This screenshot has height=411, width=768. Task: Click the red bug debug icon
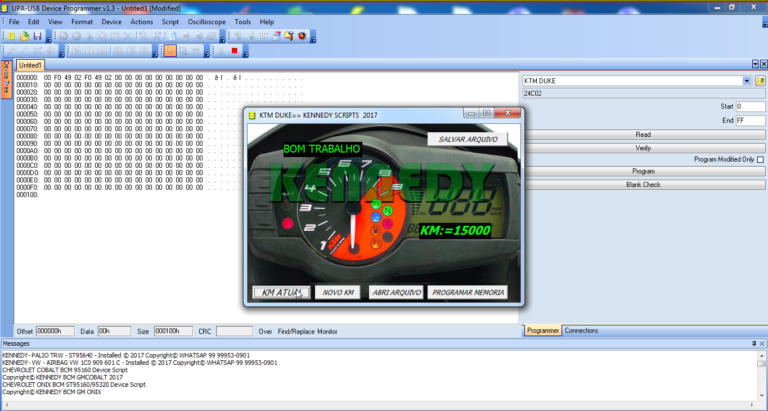point(300,36)
